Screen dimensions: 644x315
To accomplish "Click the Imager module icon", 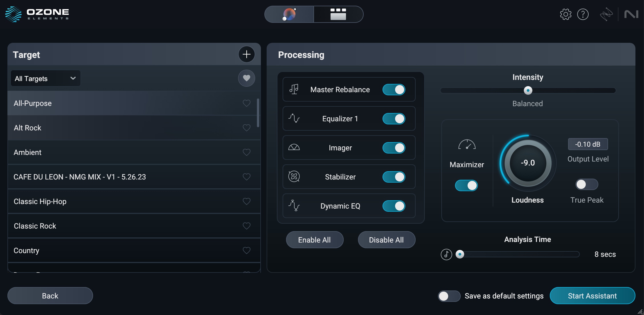I will coord(294,148).
